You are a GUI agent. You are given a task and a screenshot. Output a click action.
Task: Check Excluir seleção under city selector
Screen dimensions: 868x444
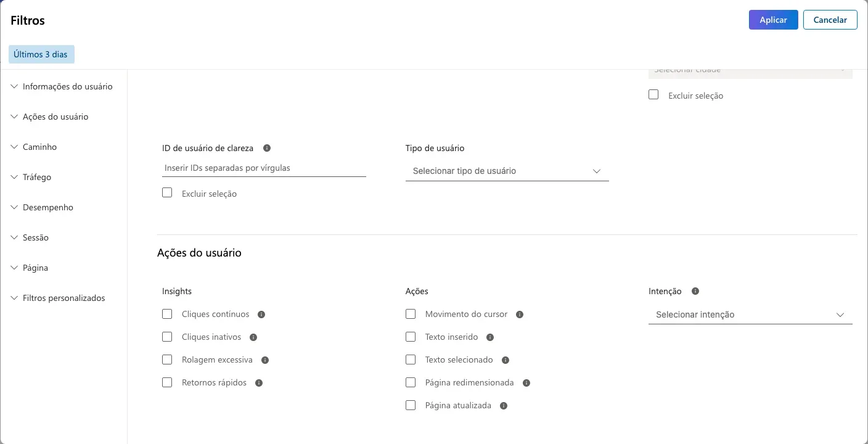pyautogui.click(x=653, y=95)
